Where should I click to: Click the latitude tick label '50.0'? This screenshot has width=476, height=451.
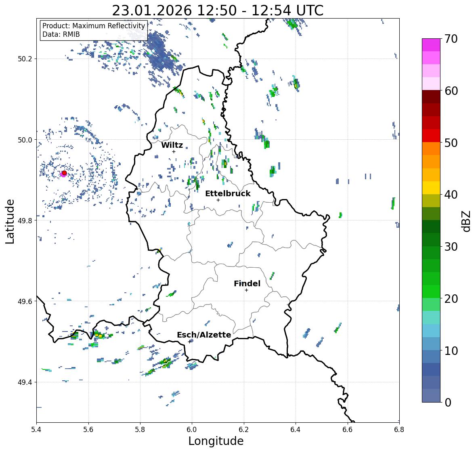[x=25, y=140]
